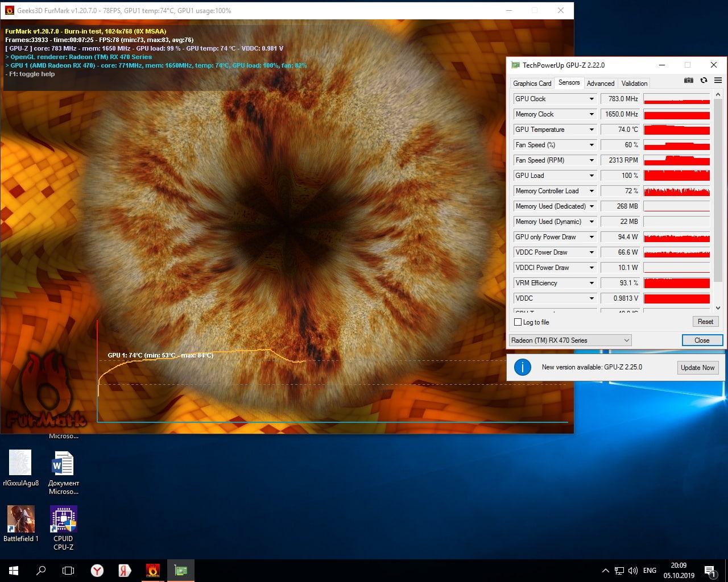Click the VRM Efficiency value 93.1 %
Viewport: 728px width, 582px height.
[x=621, y=283]
